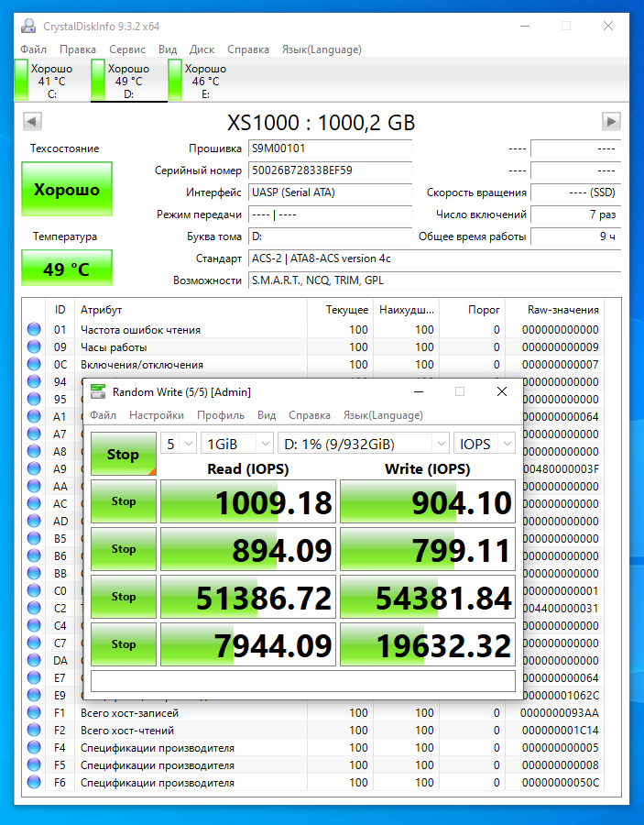Open Справка menu in Random Write window

pyautogui.click(x=310, y=415)
